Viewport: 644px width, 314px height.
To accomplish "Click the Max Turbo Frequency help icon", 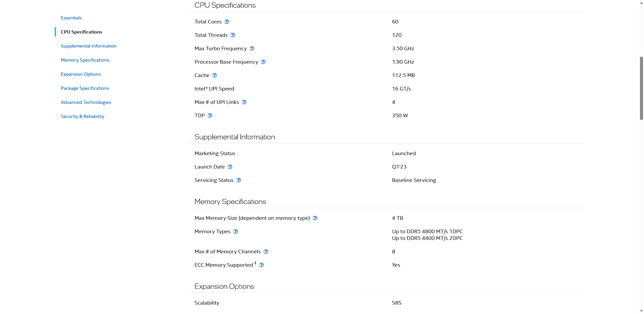I will pos(252,49).
